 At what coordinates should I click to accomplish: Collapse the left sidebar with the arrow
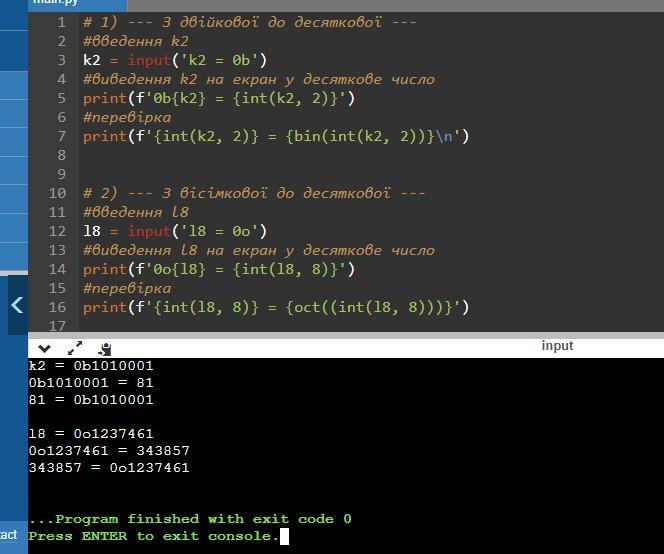(17, 305)
